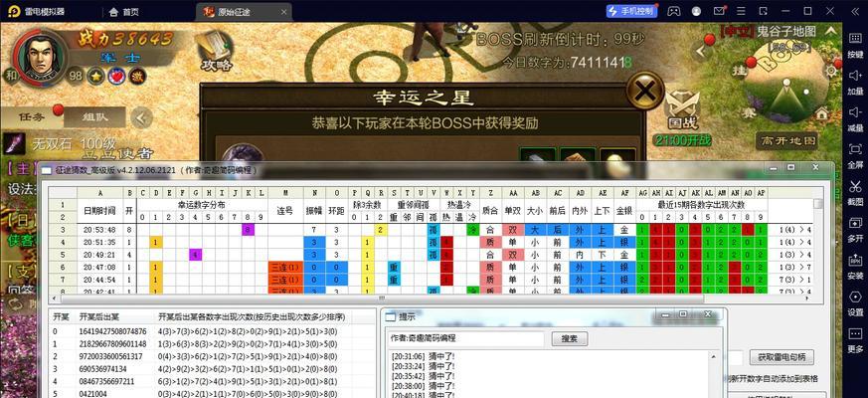Click 加量 volume up in sidebar
The image size is (868, 398).
[855, 82]
